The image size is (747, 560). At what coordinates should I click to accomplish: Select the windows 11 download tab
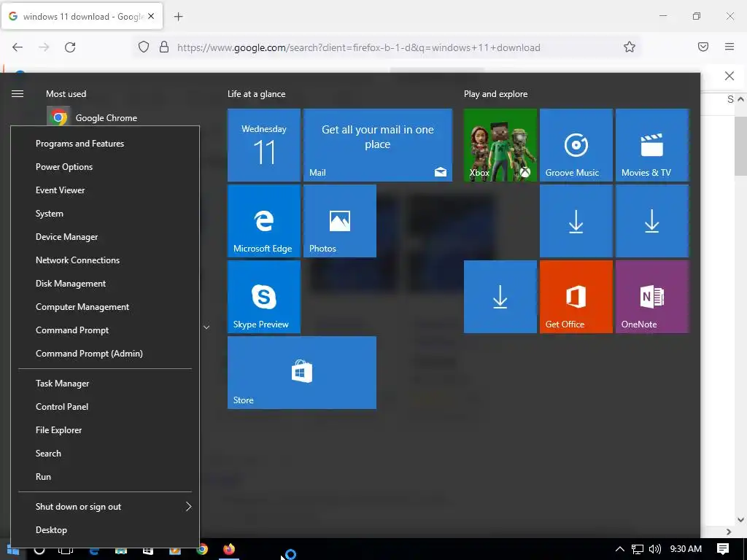point(82,16)
